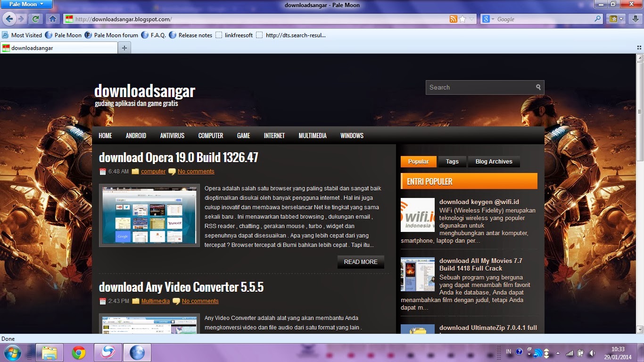This screenshot has width=644, height=362.
Task: Click the Windows Start orb
Action: pos(12,353)
